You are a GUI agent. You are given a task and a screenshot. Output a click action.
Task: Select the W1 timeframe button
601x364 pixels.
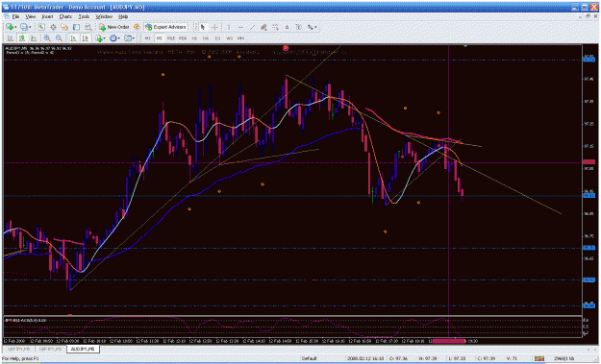pyautogui.click(x=229, y=38)
